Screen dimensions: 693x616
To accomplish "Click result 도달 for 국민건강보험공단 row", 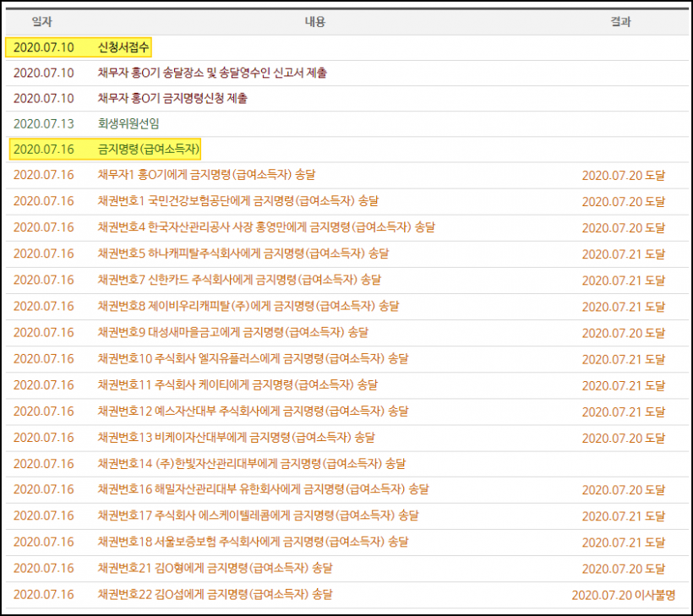I will point(623,201).
